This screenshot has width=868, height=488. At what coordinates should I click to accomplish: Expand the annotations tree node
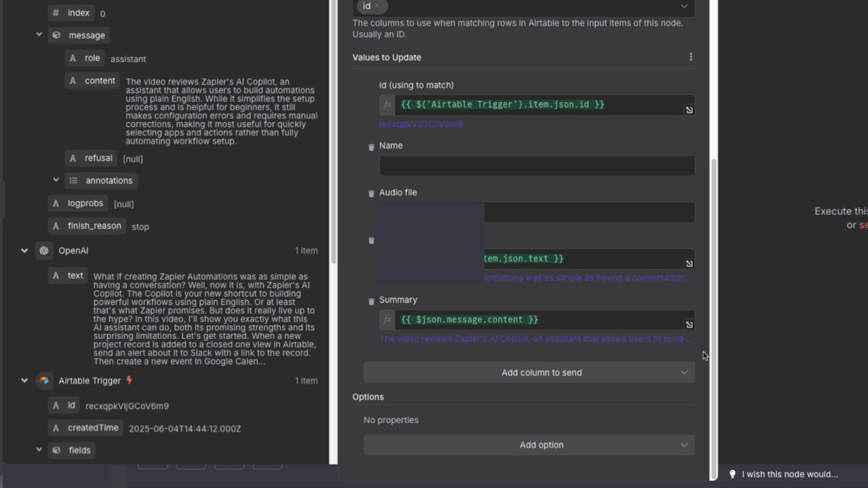(x=56, y=180)
